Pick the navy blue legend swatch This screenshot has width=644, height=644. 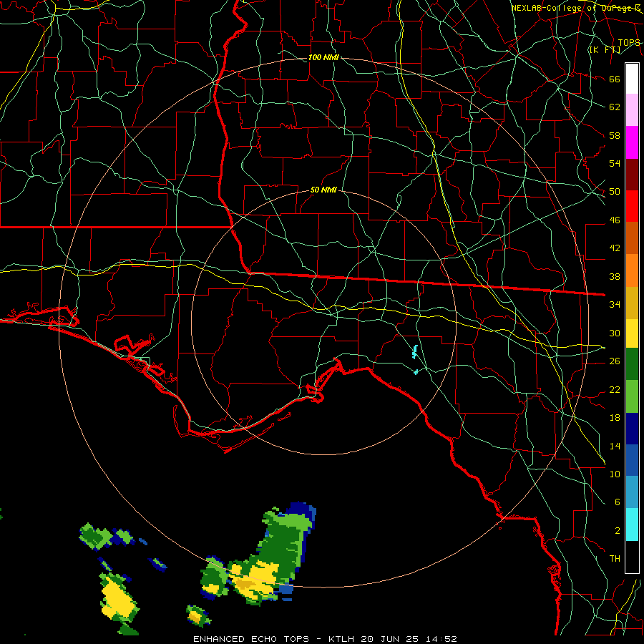632,429
